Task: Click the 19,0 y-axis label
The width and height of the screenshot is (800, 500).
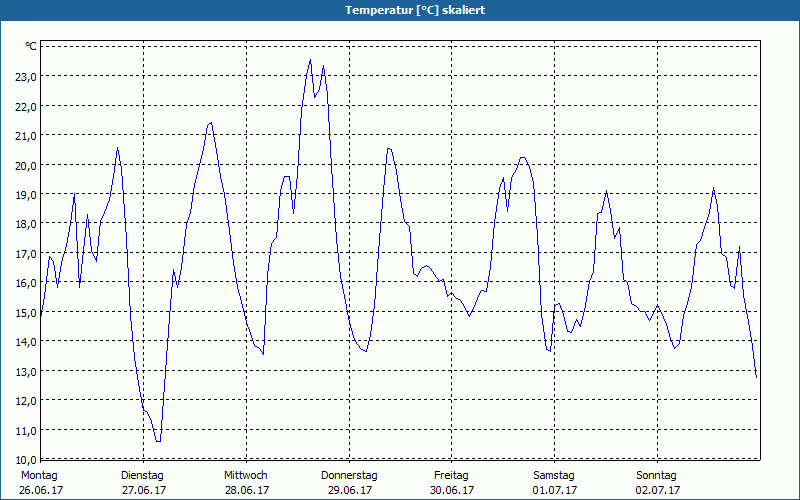Action: [25, 194]
